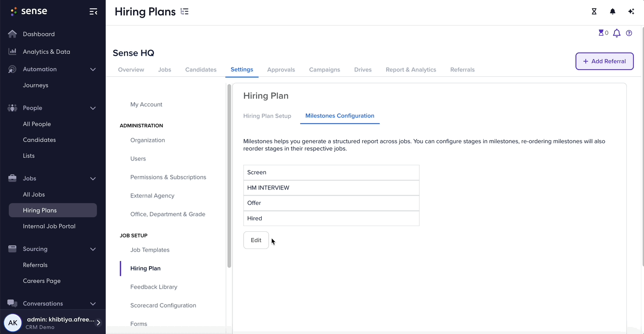This screenshot has height=334, width=644.
Task: Collapse the Jobs section chevron
Action: pyautogui.click(x=93, y=178)
